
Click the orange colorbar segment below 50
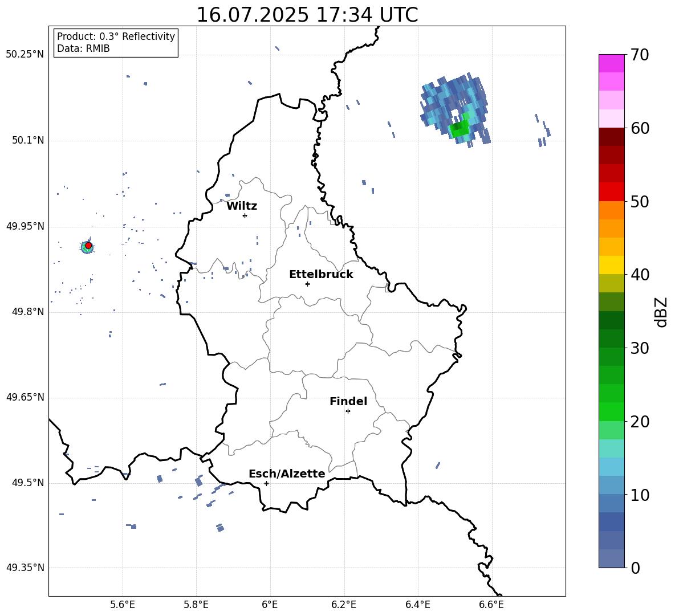point(611,210)
